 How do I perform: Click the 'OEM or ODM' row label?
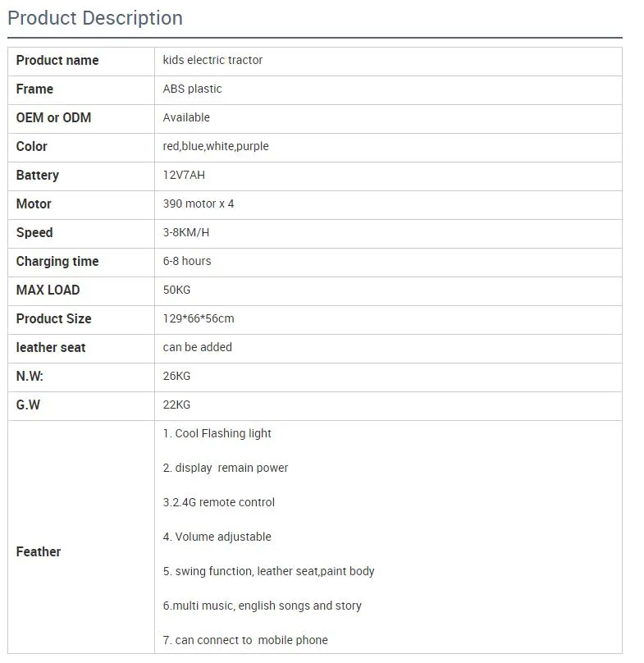click(x=53, y=117)
